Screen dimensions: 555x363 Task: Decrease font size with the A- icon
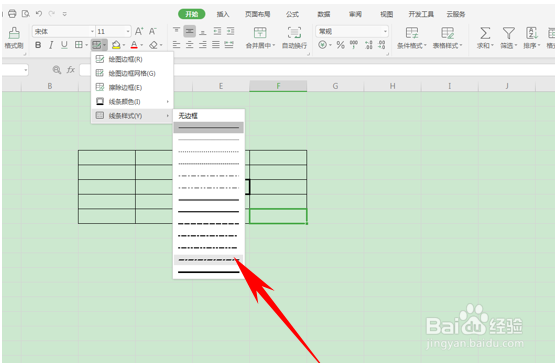point(152,31)
